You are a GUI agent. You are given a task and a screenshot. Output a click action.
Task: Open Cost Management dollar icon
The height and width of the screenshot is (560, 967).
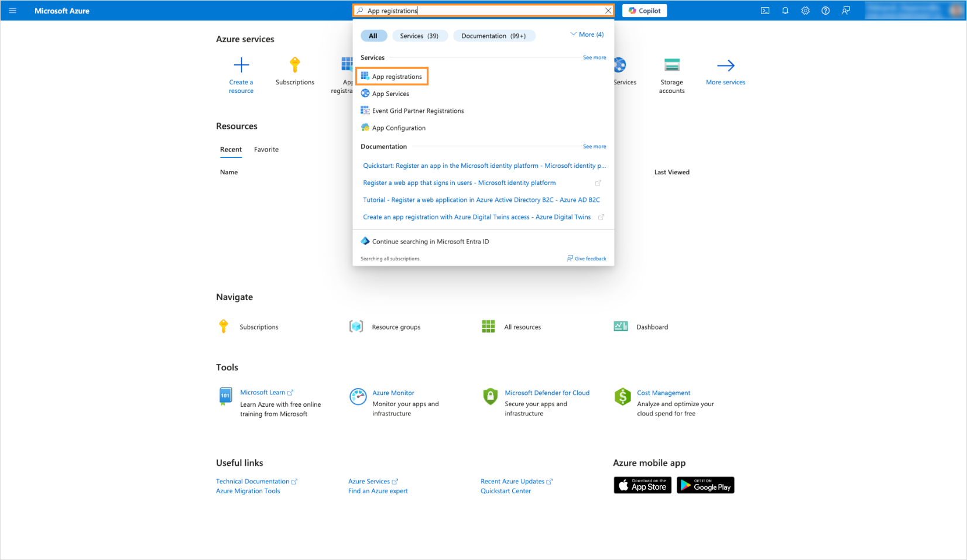(622, 397)
